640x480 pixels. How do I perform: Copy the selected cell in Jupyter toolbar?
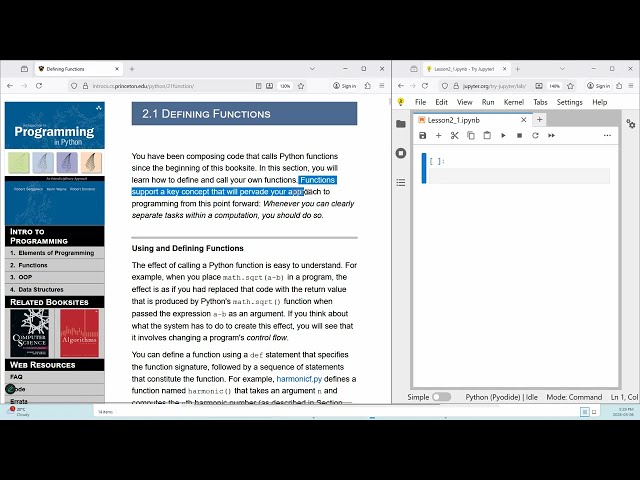[x=470, y=135]
